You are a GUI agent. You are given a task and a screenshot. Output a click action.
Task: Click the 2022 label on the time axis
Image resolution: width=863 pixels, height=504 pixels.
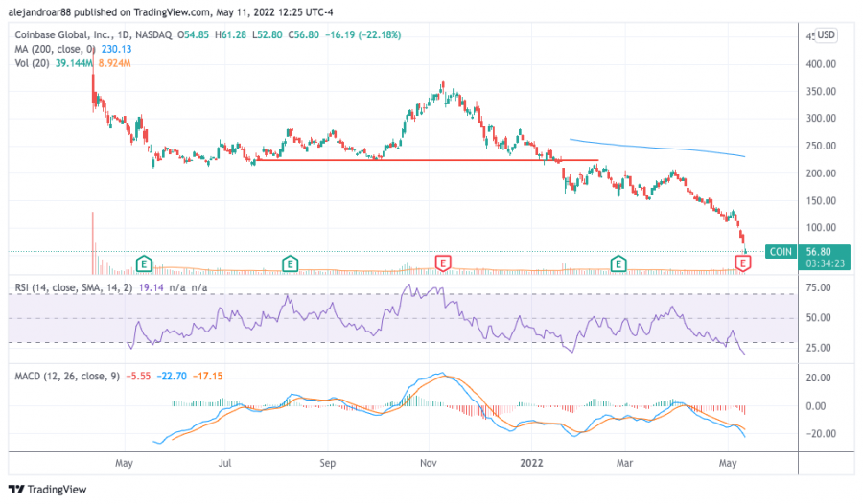[531, 463]
